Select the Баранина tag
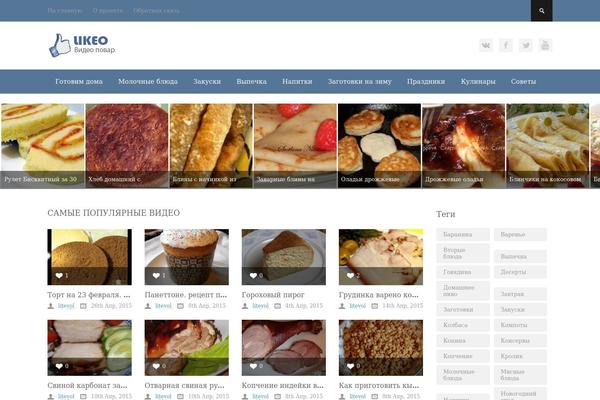This screenshot has height=400, width=600. click(463, 234)
